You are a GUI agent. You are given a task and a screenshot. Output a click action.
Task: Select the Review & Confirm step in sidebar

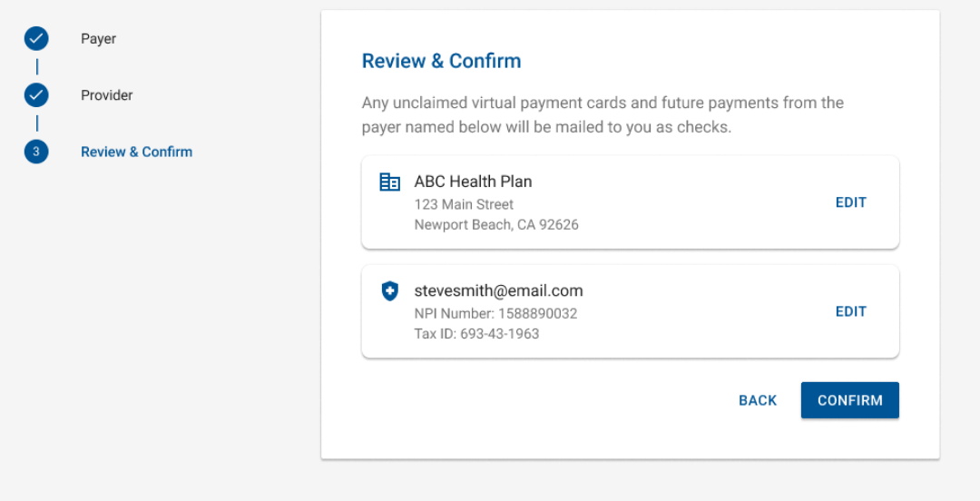tap(137, 152)
